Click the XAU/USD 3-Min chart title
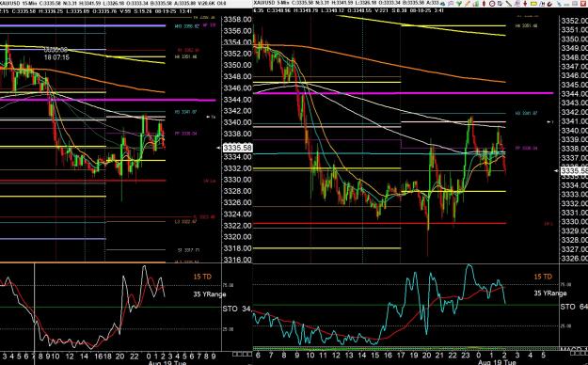Image resolution: width=588 pixels, height=365 pixels. pos(271,3)
